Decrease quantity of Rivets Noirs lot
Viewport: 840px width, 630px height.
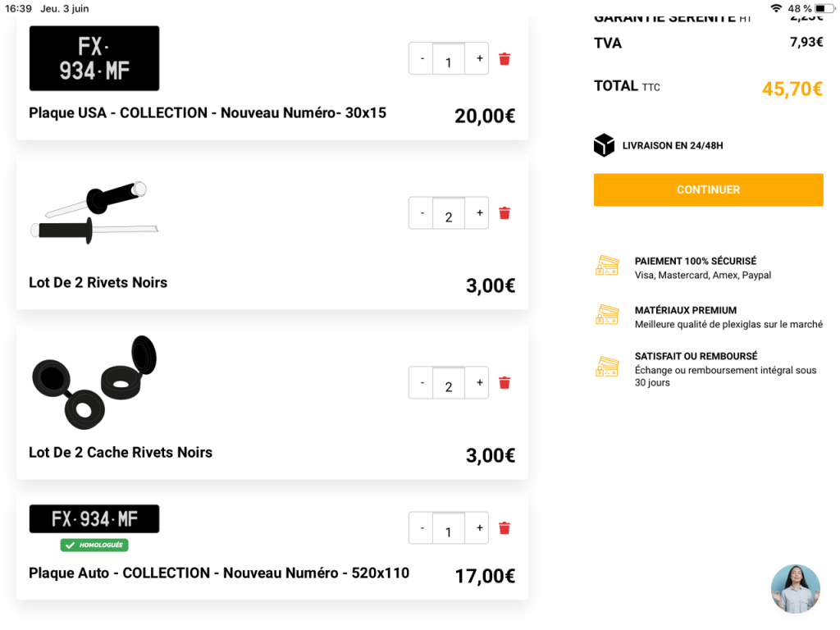(422, 212)
